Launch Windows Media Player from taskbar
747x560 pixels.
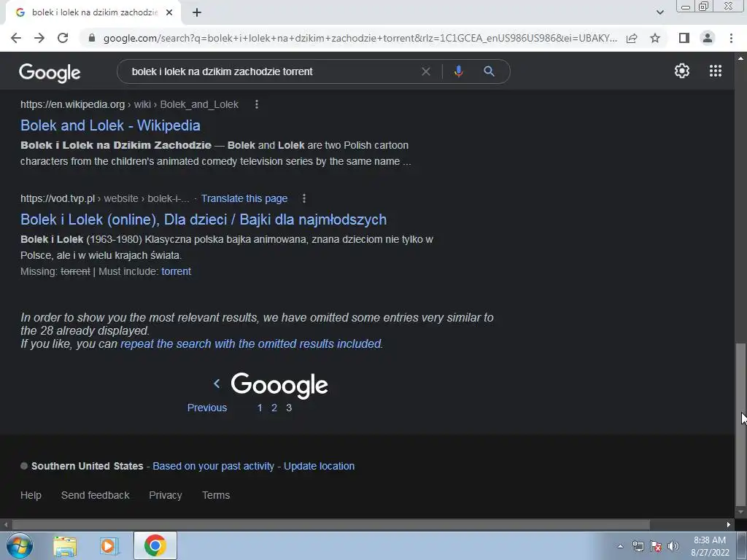[x=109, y=546]
